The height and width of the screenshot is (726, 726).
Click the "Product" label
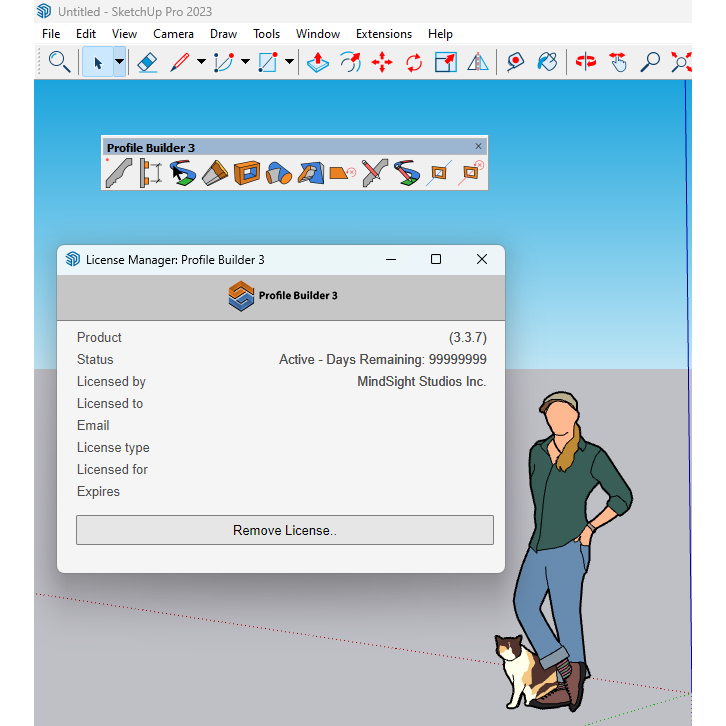coord(99,338)
